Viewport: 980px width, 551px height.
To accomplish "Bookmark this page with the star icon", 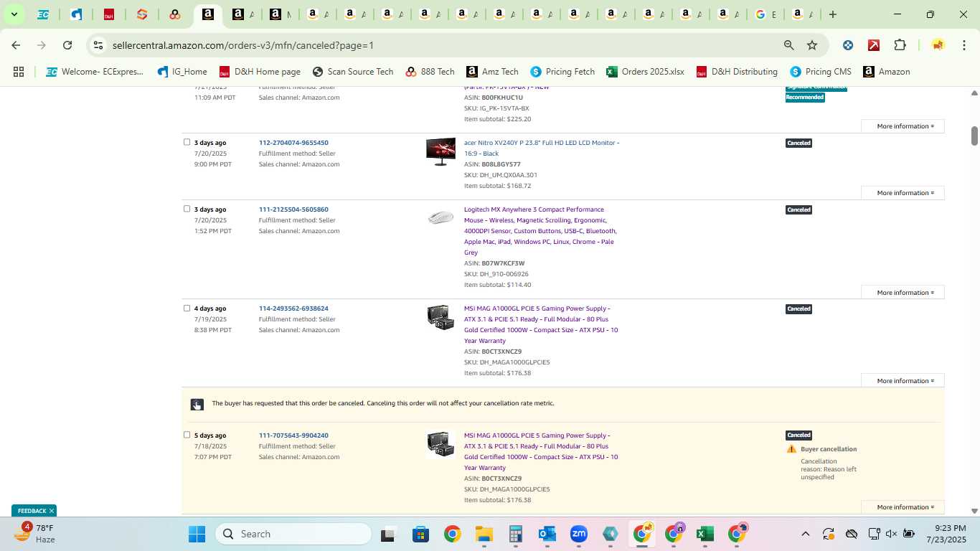I will pos(812,45).
